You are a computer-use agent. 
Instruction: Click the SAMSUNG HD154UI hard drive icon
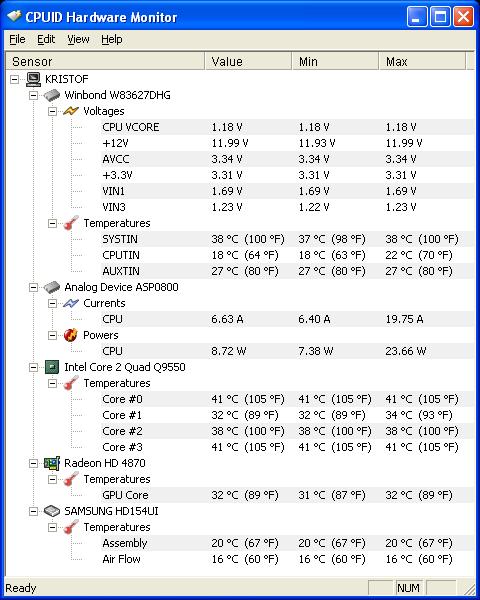point(52,511)
